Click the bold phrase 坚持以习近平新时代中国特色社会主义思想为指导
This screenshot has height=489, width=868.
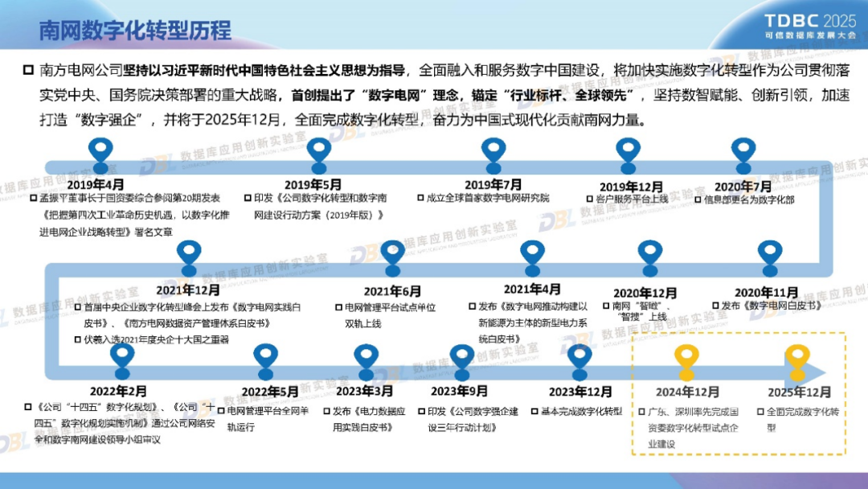(x=264, y=70)
